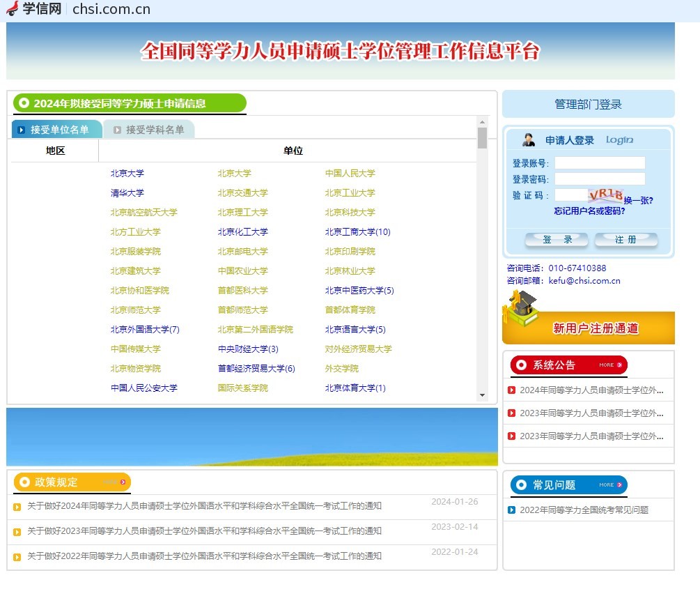Viewport: 700px width, 596px height.
Task: Click orange arrow icon beside 2023-02-14 policy notice
Action: click(x=17, y=532)
